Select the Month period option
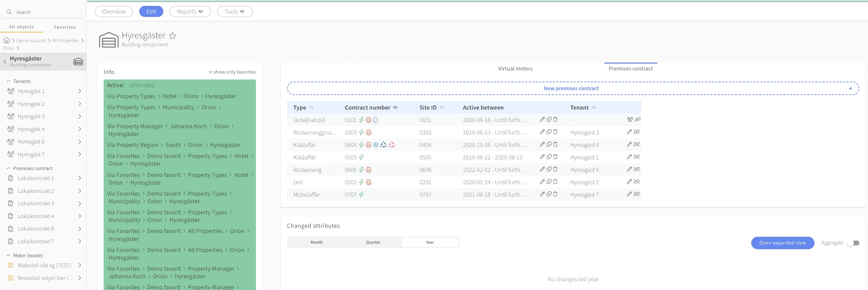This screenshot has height=290, width=868. click(x=316, y=242)
